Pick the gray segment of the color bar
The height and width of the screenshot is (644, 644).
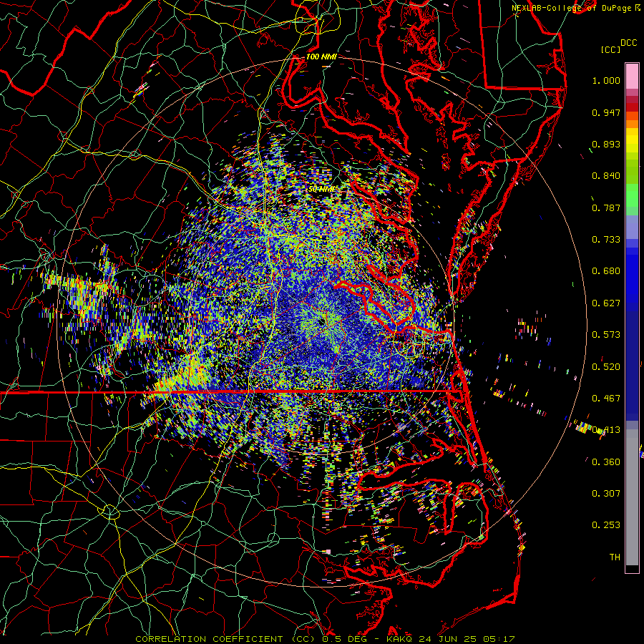(632, 497)
